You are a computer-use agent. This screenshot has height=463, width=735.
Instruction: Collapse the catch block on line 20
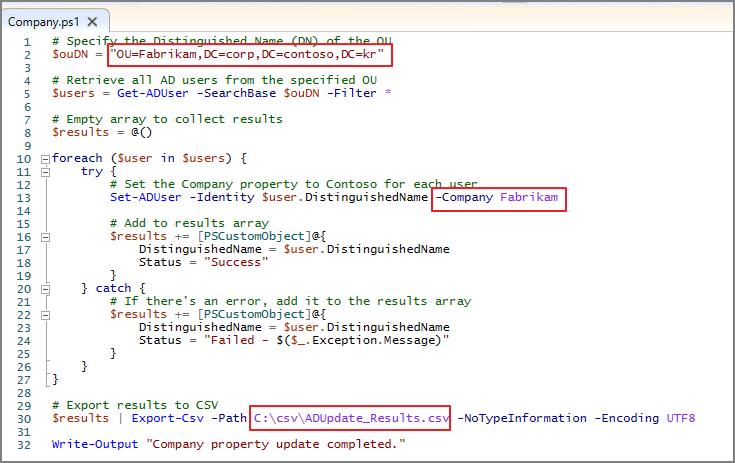click(45, 289)
